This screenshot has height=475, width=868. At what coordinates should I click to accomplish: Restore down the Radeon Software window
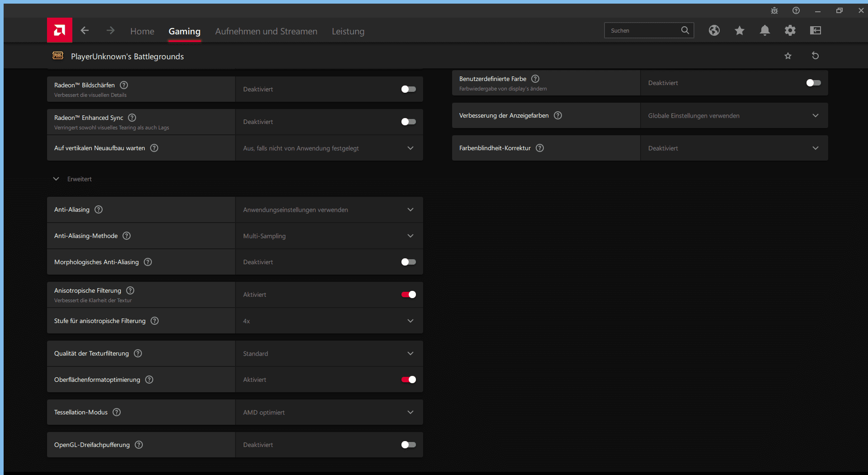pos(840,10)
